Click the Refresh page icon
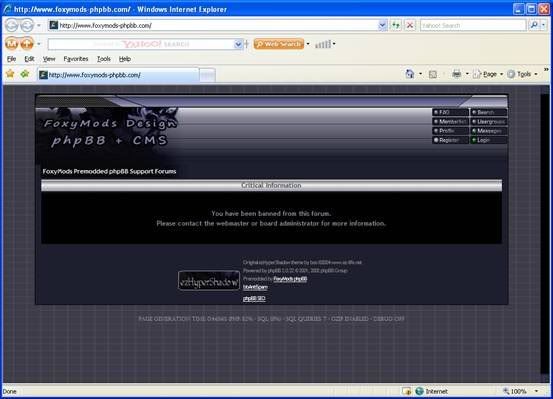553x399 pixels. (396, 25)
